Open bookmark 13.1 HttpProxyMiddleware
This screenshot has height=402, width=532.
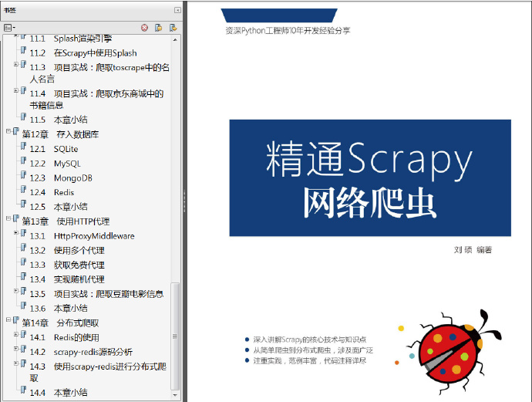point(82,236)
